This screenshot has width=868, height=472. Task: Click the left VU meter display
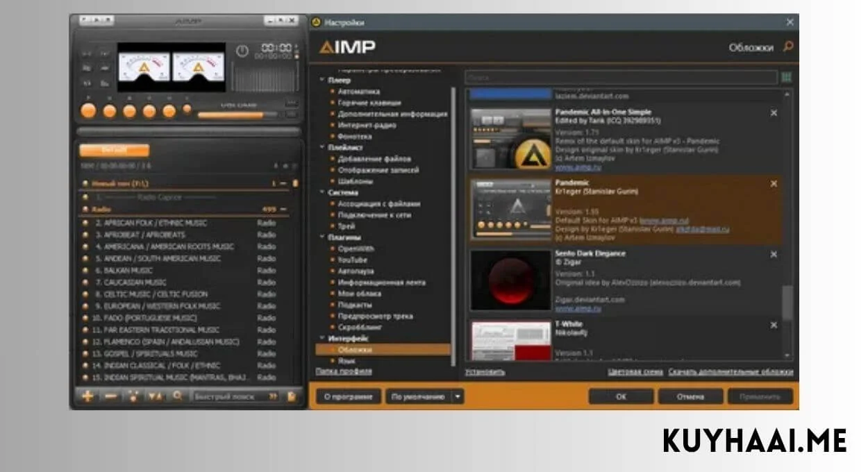144,68
